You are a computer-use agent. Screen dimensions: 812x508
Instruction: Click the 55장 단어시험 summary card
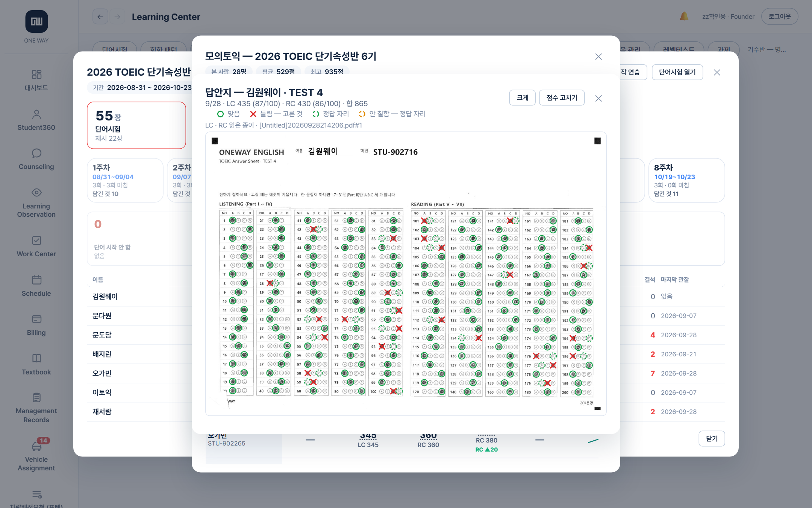pyautogui.click(x=136, y=125)
